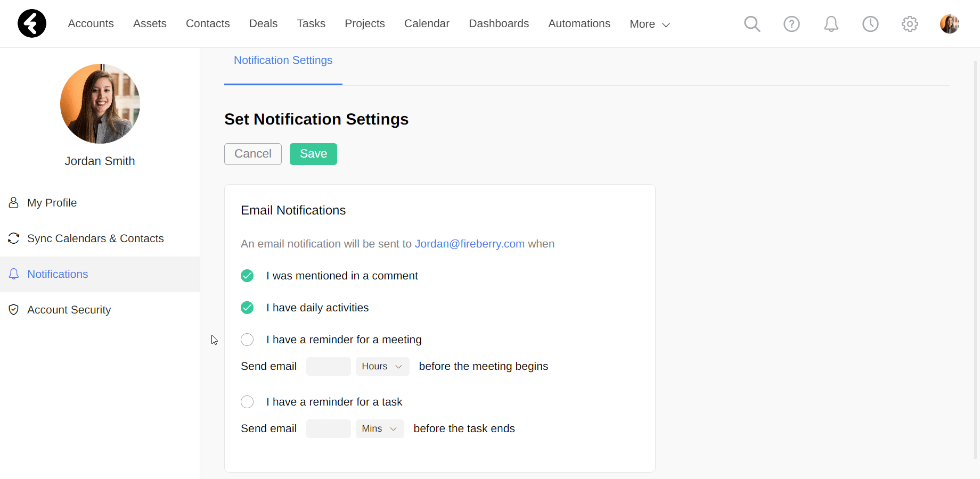Image resolution: width=980 pixels, height=479 pixels.
Task: Open Account Security in sidebar
Action: pyautogui.click(x=100, y=310)
